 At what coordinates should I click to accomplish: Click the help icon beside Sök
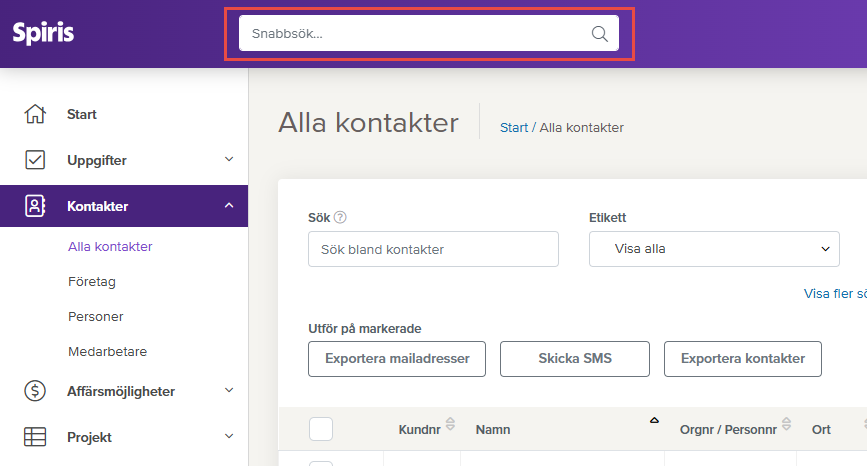click(340, 217)
